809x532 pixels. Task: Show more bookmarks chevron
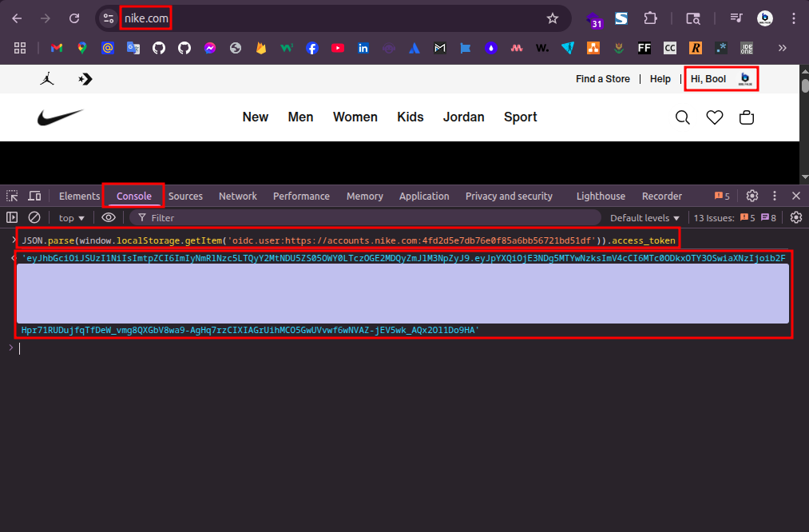(782, 48)
